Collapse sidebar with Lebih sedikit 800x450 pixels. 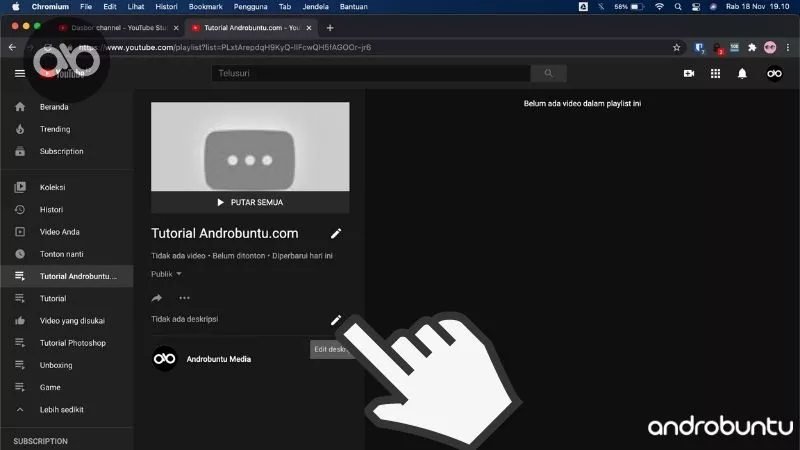coord(67,410)
